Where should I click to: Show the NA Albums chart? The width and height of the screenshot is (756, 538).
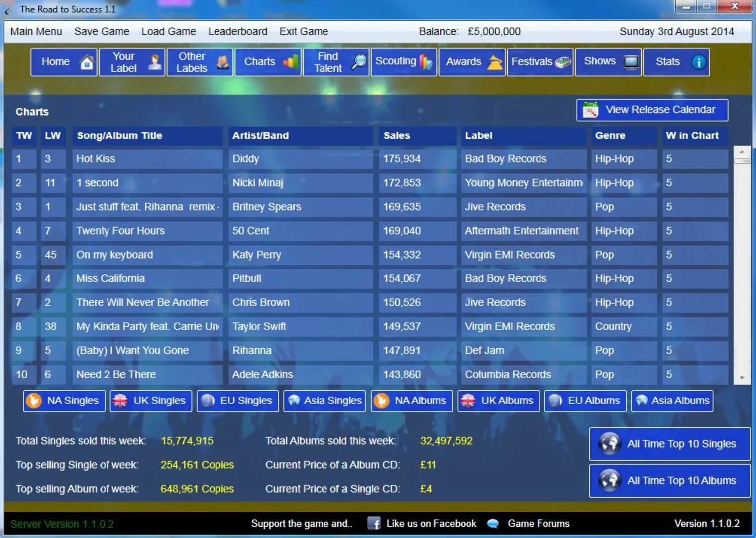coord(412,401)
